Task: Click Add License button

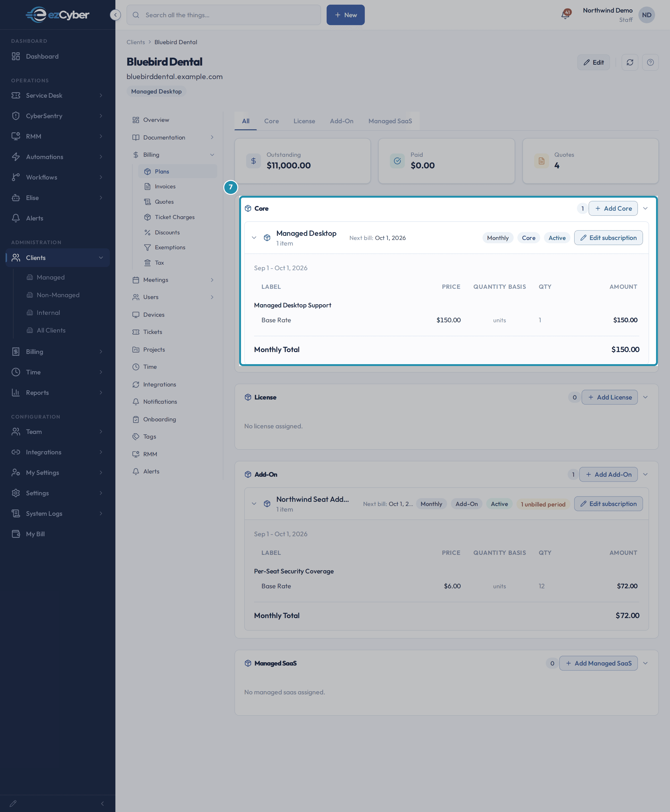Action: 610,397
